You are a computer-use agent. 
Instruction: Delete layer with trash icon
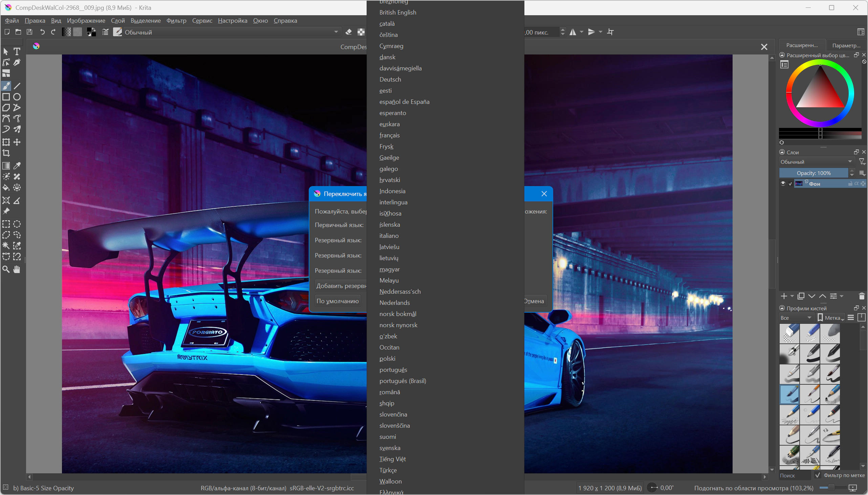tap(862, 296)
